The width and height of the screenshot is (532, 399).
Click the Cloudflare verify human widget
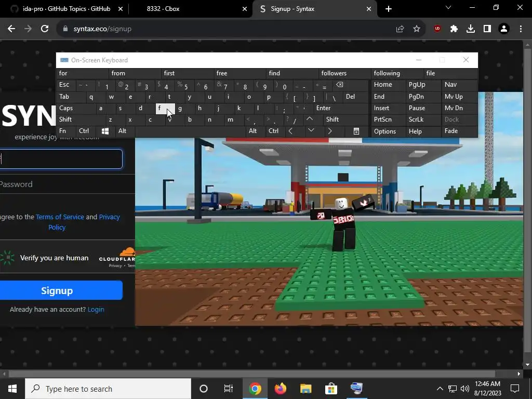67,258
